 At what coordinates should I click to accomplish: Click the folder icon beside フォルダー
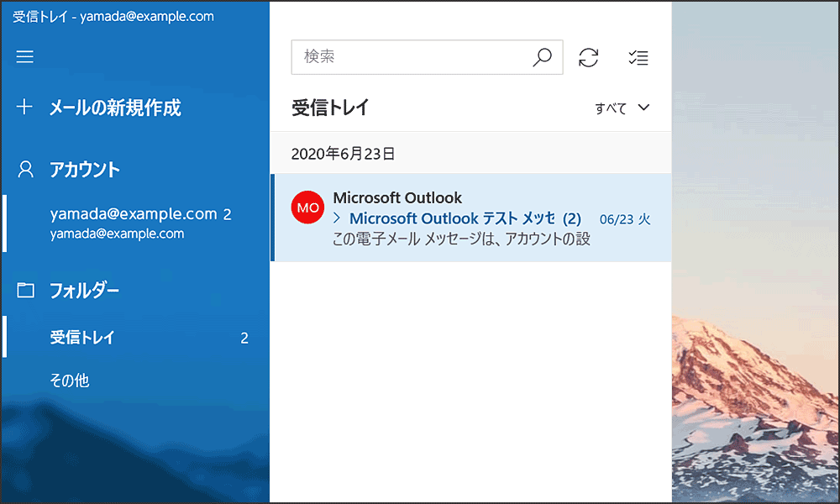pos(25,291)
